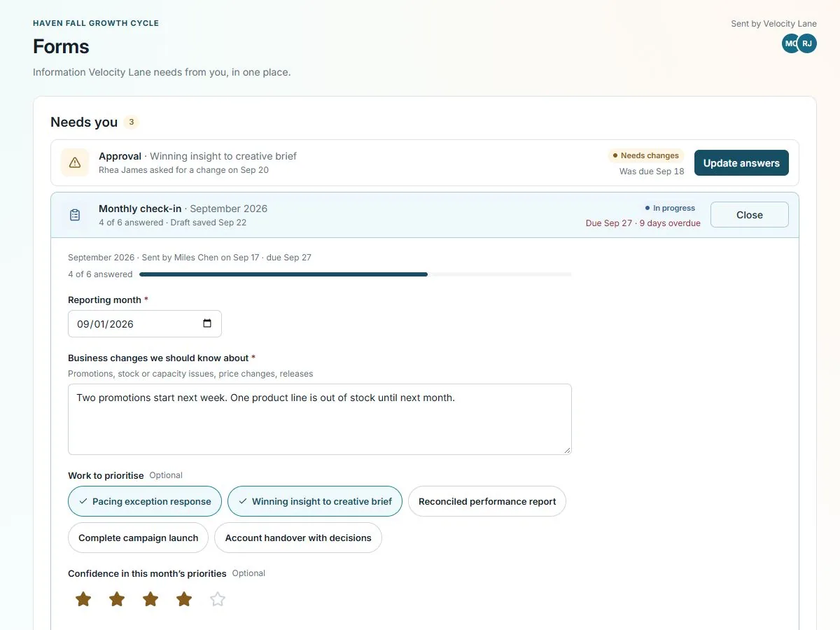Click 'Rhea James asked for a change' text

(x=183, y=170)
